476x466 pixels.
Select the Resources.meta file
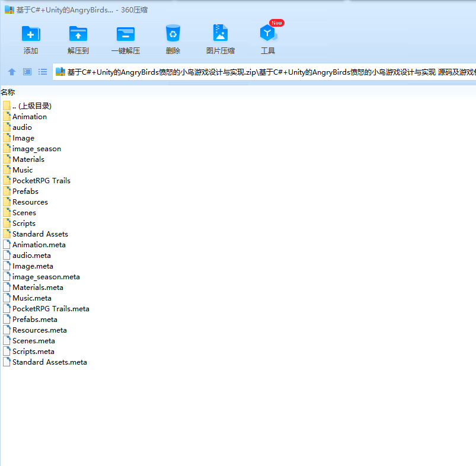click(x=35, y=330)
